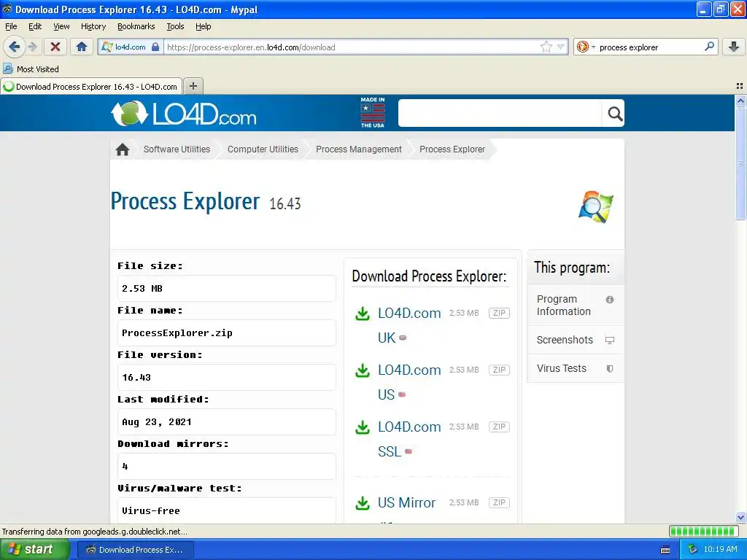Click the Download Process Ex... taskbar button
The width and height of the screenshot is (747, 560).
[135, 550]
